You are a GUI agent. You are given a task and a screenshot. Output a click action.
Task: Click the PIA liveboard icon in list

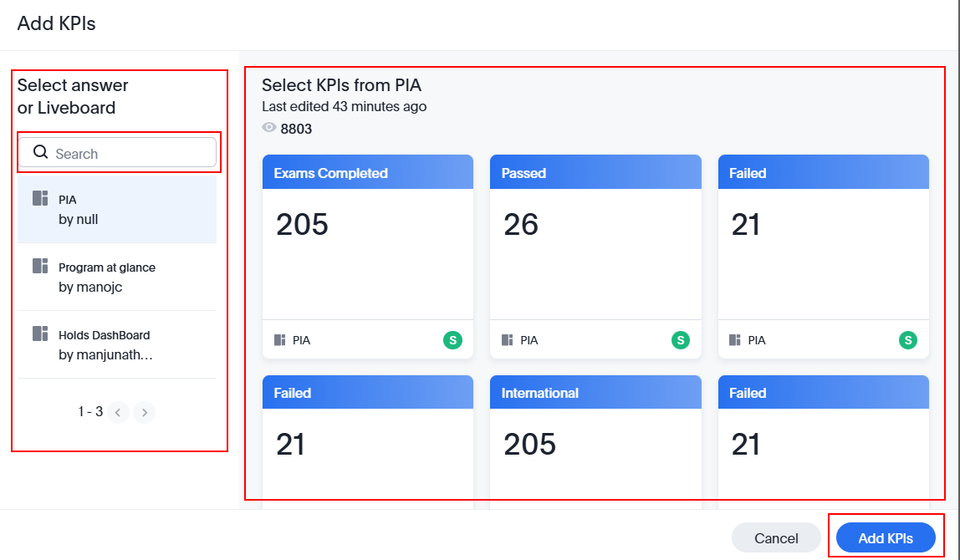coord(40,198)
